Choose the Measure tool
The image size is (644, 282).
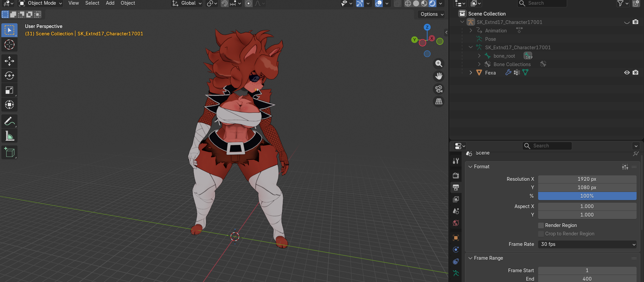[9, 136]
